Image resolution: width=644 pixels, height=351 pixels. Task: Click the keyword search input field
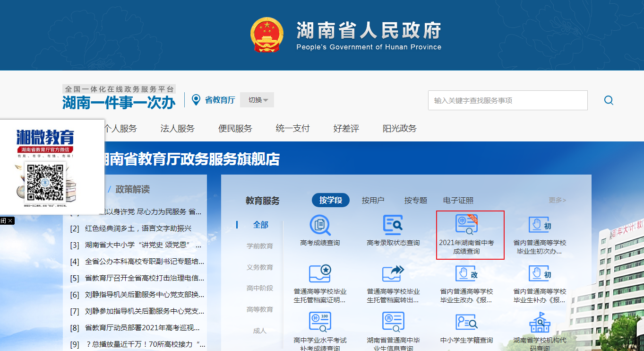click(507, 100)
